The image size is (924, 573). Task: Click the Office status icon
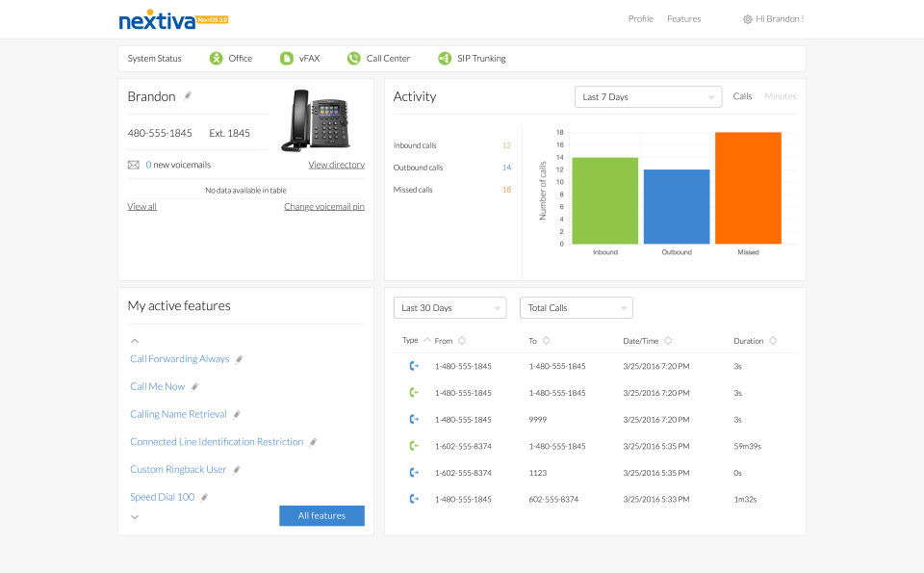point(217,59)
